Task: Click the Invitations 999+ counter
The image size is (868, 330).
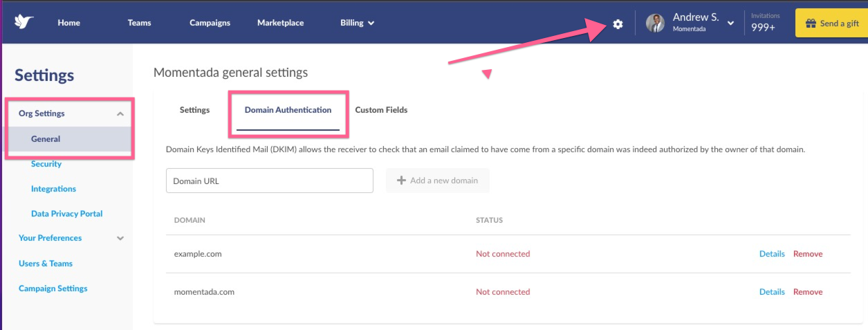Action: tap(766, 23)
